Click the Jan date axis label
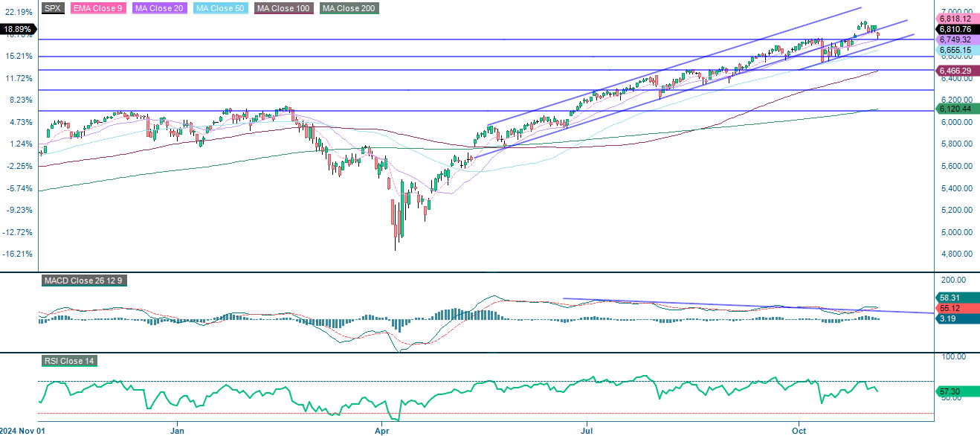980x436 pixels. click(x=177, y=431)
